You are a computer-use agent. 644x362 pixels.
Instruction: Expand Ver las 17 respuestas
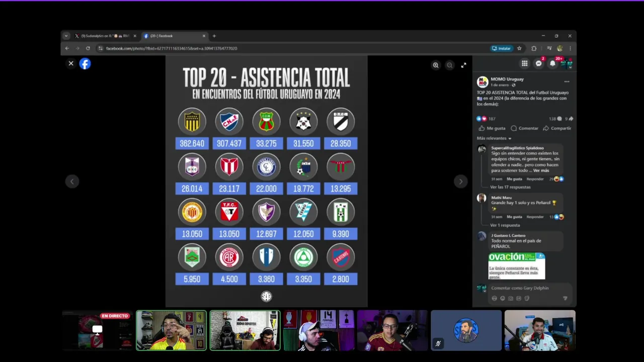pos(510,187)
